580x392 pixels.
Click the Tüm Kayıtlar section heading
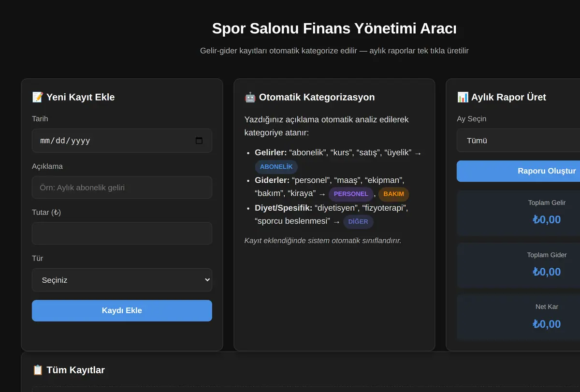75,370
